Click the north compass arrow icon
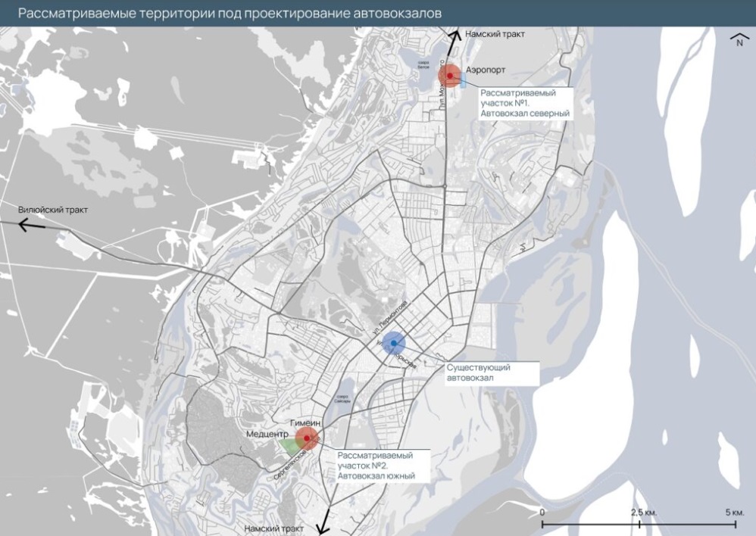 [739, 39]
